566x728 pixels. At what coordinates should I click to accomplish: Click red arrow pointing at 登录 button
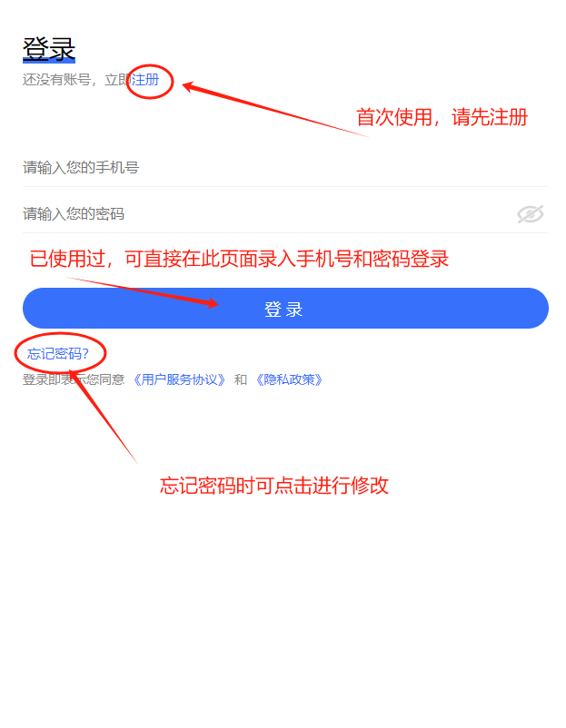(144, 292)
